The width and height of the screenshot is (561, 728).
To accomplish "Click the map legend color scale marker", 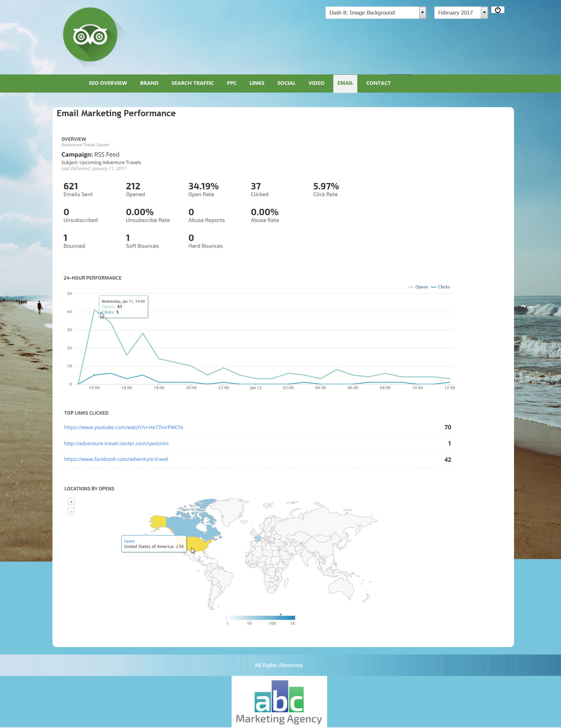I will (280, 614).
